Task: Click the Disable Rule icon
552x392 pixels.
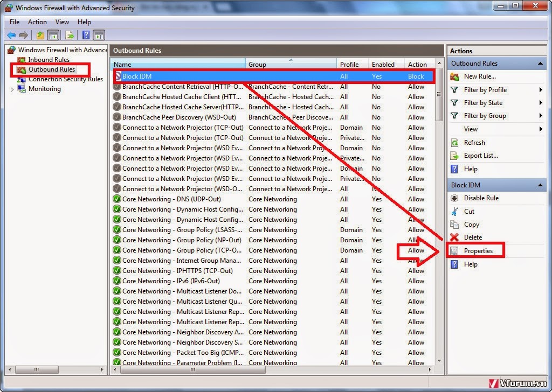Action: click(454, 198)
